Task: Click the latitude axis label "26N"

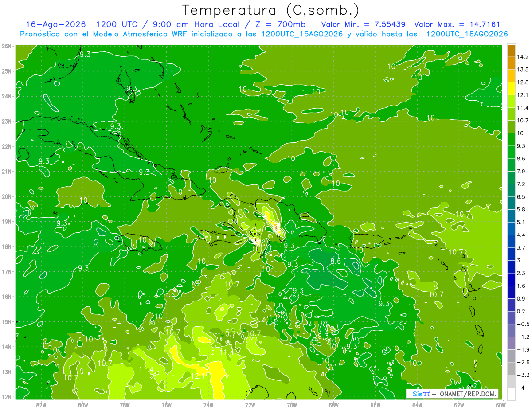Action: coord(7,46)
